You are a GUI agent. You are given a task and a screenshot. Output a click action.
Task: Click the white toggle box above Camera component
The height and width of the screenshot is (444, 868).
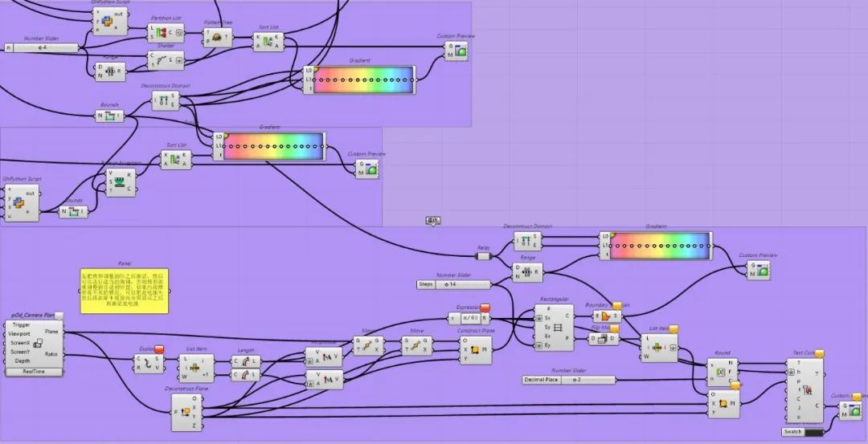[59, 316]
